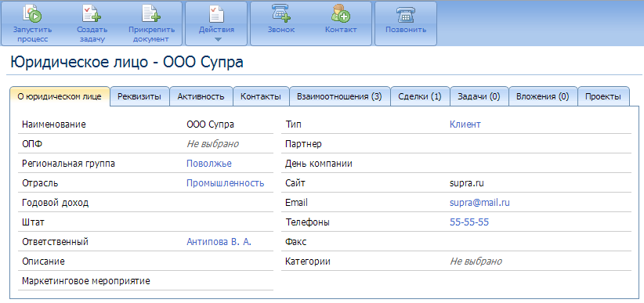This screenshot has height=303, width=644.
Task: Click the Контакт person icon
Action: tap(341, 14)
